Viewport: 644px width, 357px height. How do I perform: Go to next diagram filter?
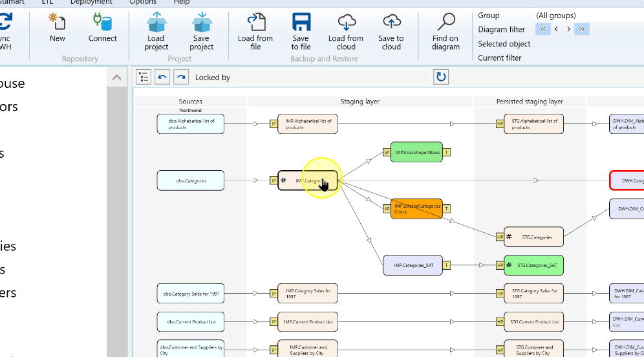(x=569, y=29)
